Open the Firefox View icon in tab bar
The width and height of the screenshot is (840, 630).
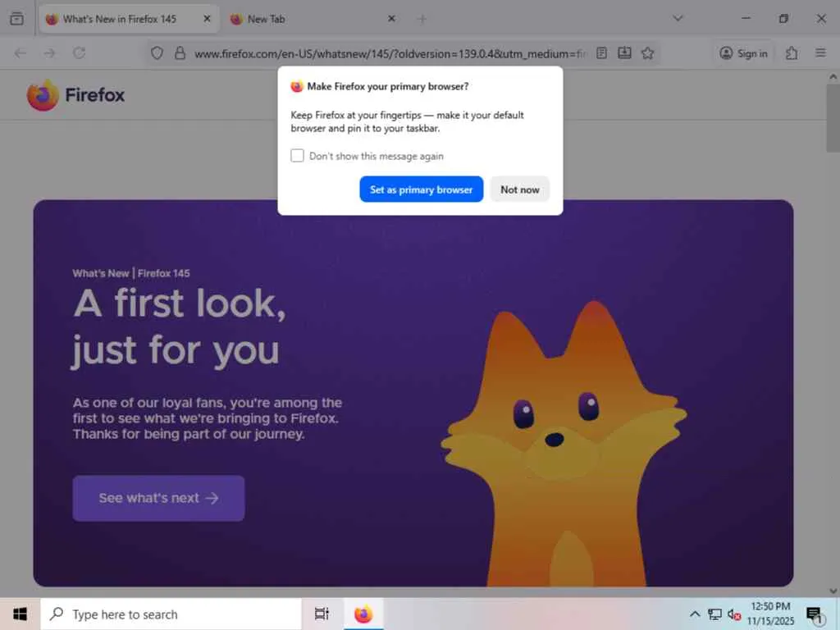pos(16,19)
